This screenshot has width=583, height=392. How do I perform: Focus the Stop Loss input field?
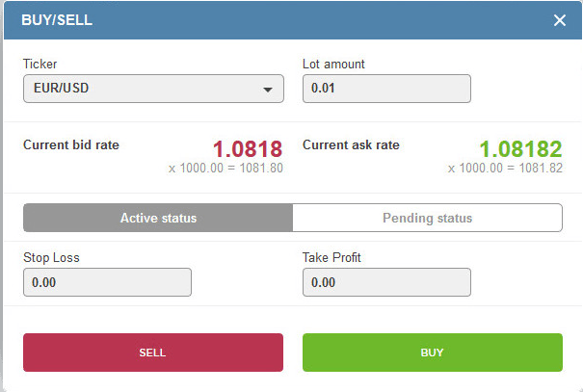[x=107, y=282]
